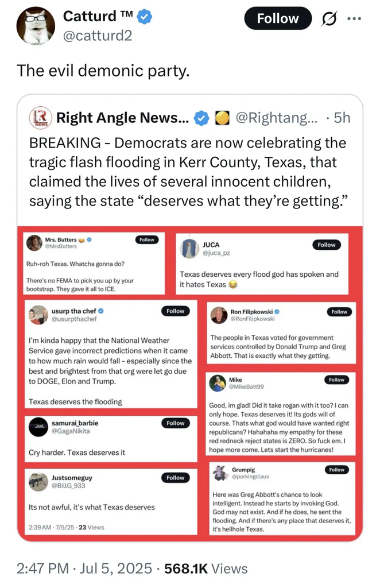Click Follow beside samurai_barbie

pyautogui.click(x=175, y=423)
